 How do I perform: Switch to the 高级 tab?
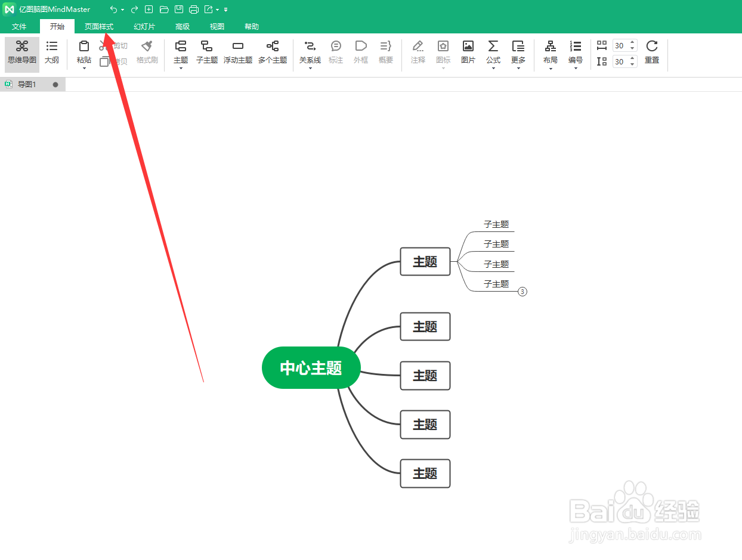[183, 27]
